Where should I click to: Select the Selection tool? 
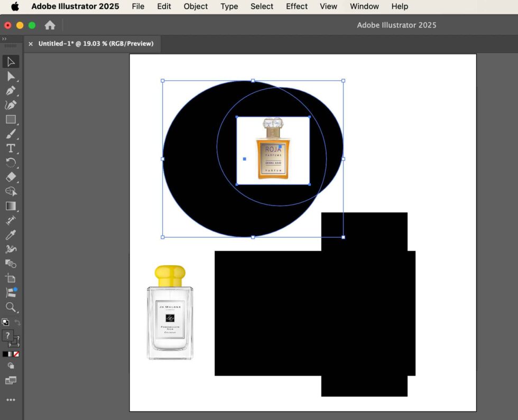[x=11, y=62]
